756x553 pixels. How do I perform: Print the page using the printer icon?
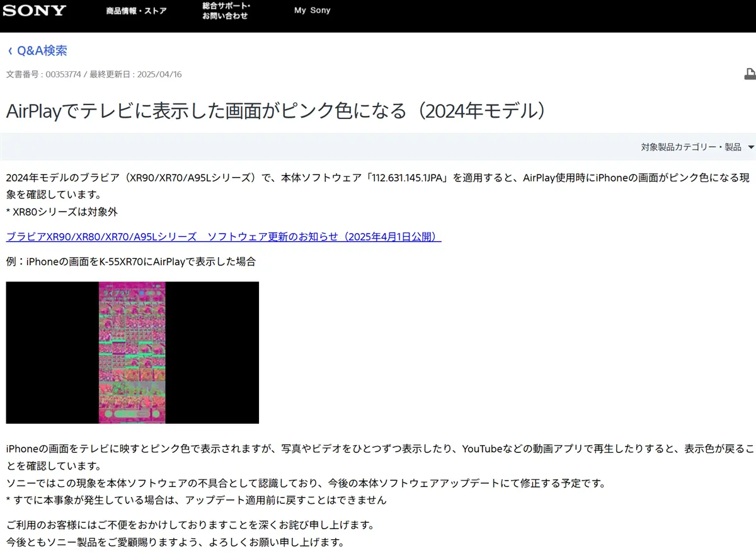750,74
